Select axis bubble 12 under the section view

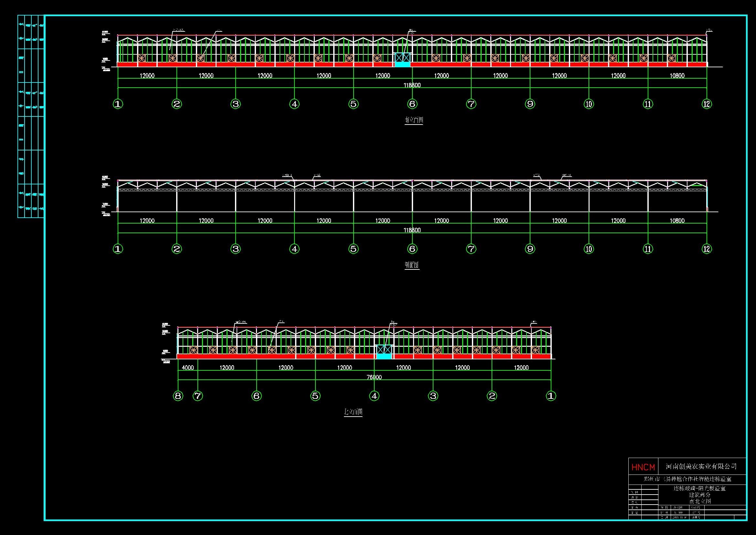point(707,249)
